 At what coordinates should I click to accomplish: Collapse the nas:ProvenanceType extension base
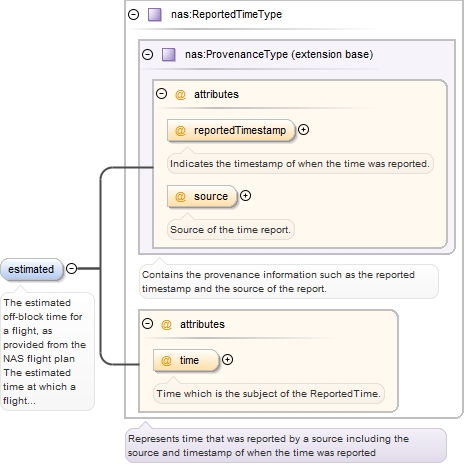click(147, 54)
